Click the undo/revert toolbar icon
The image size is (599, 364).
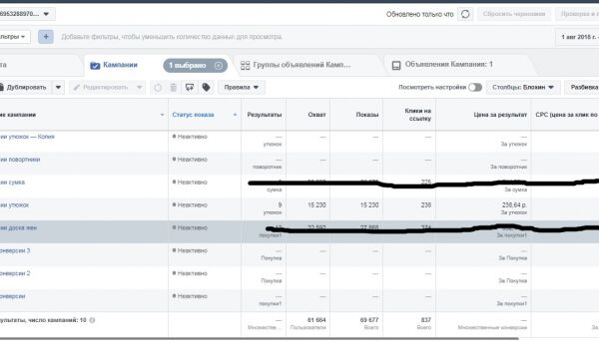click(x=158, y=88)
